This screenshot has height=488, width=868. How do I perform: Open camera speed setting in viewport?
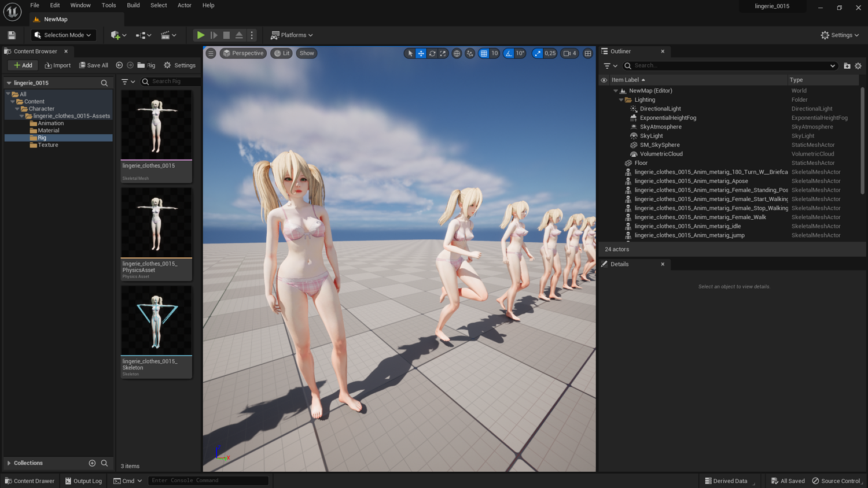coord(570,53)
